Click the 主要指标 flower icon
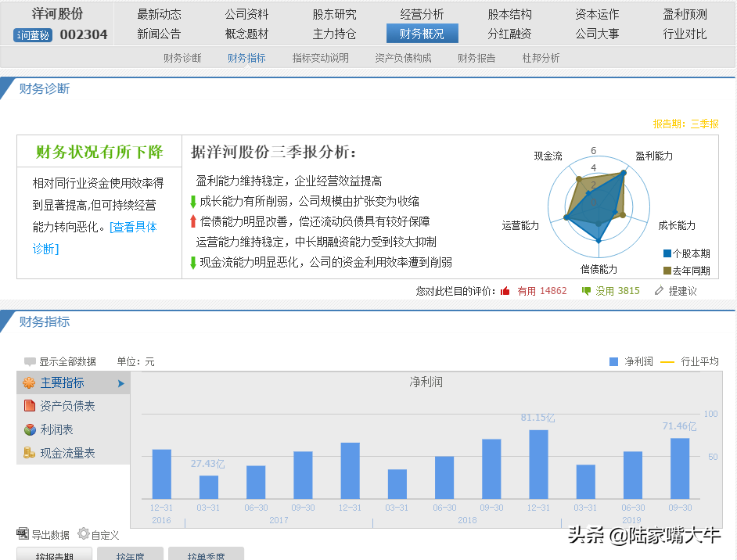737x560 pixels. click(29, 383)
